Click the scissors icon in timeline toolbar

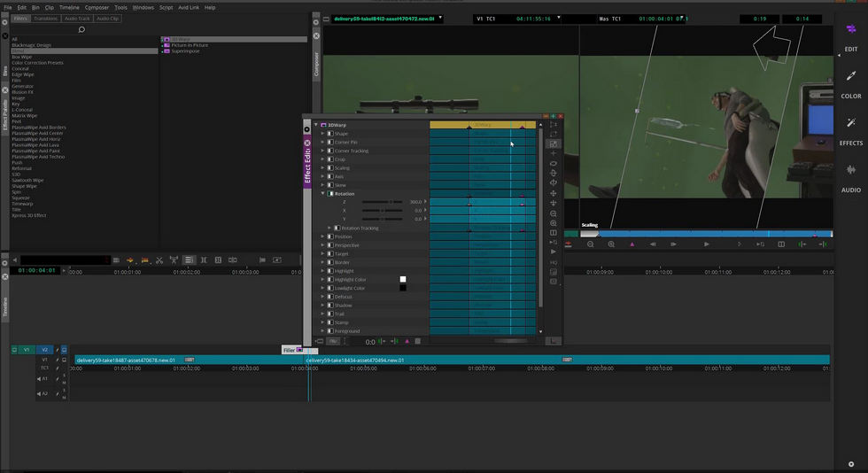(159, 260)
